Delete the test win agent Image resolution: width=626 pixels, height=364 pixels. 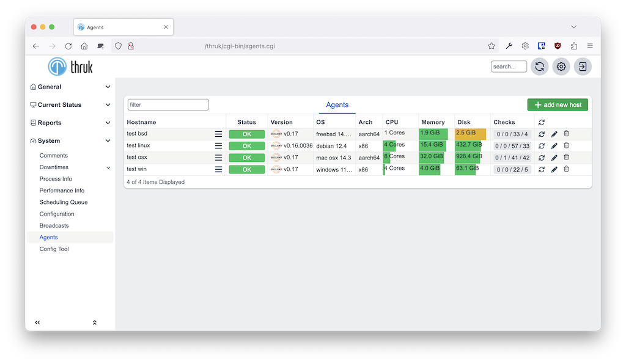[566, 169]
